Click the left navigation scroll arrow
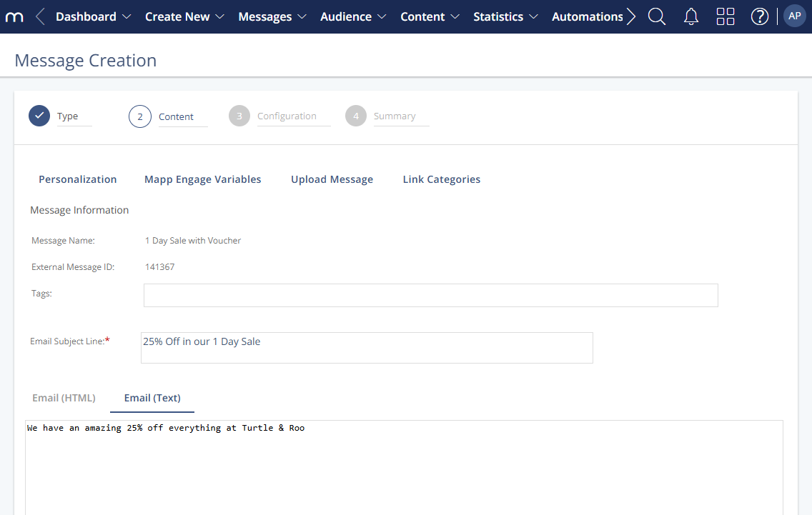The width and height of the screenshot is (812, 515). point(40,16)
